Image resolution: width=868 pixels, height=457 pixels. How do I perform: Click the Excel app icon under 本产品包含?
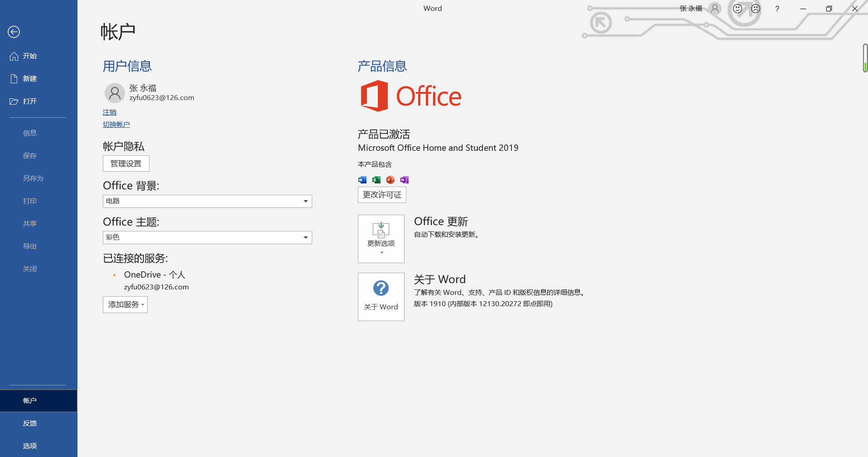point(376,180)
